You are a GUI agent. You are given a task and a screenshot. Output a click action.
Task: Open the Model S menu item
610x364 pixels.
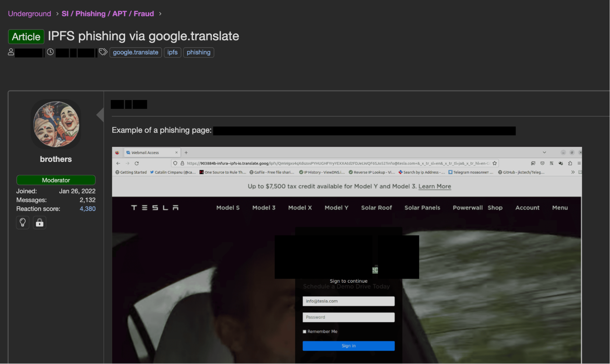click(228, 208)
